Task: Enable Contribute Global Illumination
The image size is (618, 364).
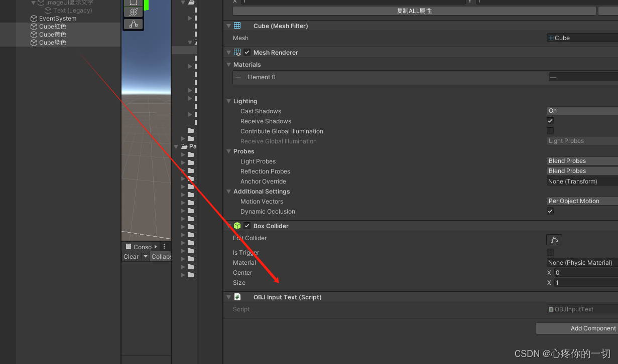Action: click(550, 131)
